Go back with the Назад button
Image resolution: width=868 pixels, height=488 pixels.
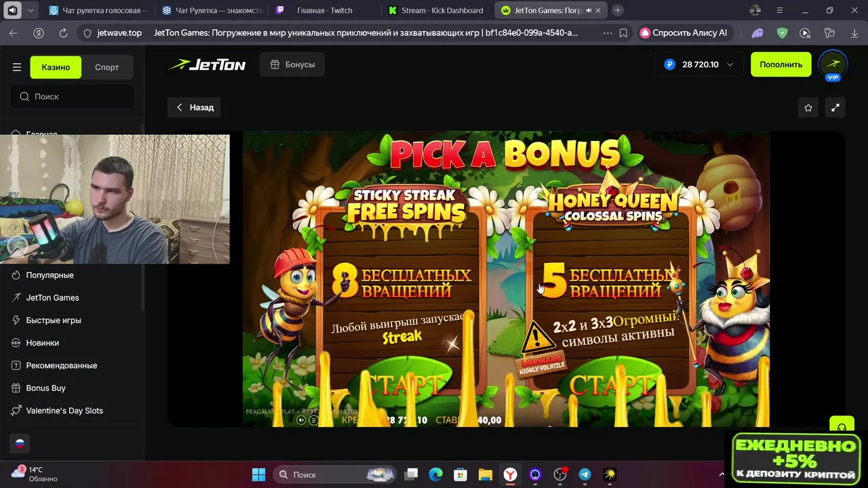[195, 107]
